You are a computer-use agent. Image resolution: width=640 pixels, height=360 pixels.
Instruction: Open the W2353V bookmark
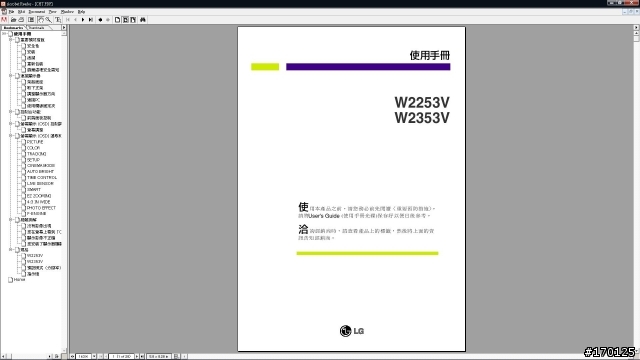(x=35, y=262)
